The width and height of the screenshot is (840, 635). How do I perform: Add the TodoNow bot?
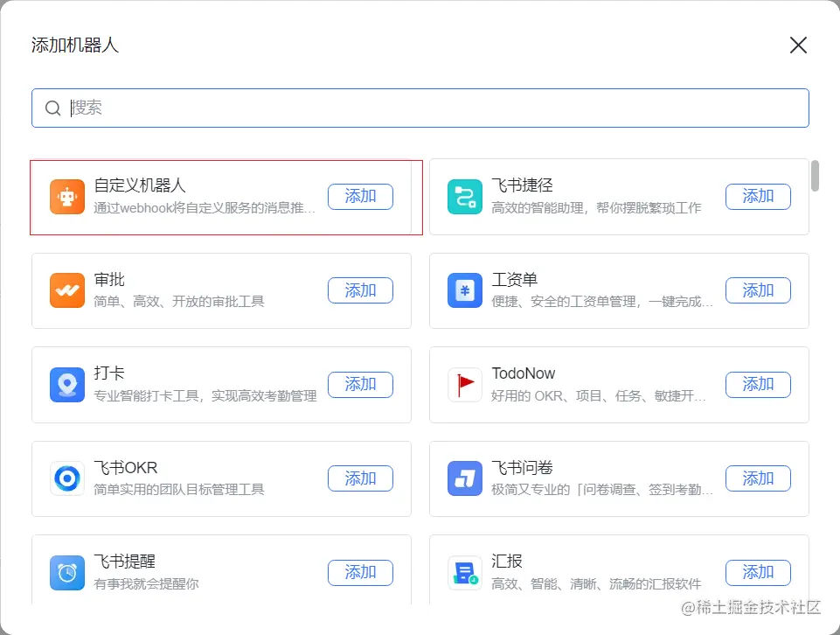(x=758, y=385)
